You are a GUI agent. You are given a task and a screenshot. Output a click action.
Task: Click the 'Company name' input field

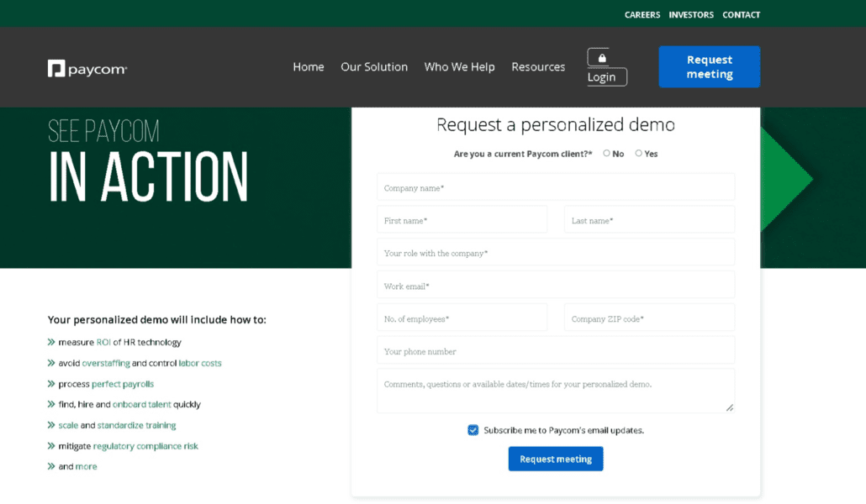[x=555, y=186]
